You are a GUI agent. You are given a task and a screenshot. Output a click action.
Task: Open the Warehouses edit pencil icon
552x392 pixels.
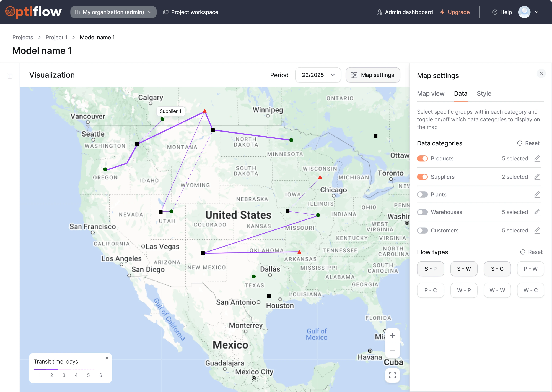(537, 212)
